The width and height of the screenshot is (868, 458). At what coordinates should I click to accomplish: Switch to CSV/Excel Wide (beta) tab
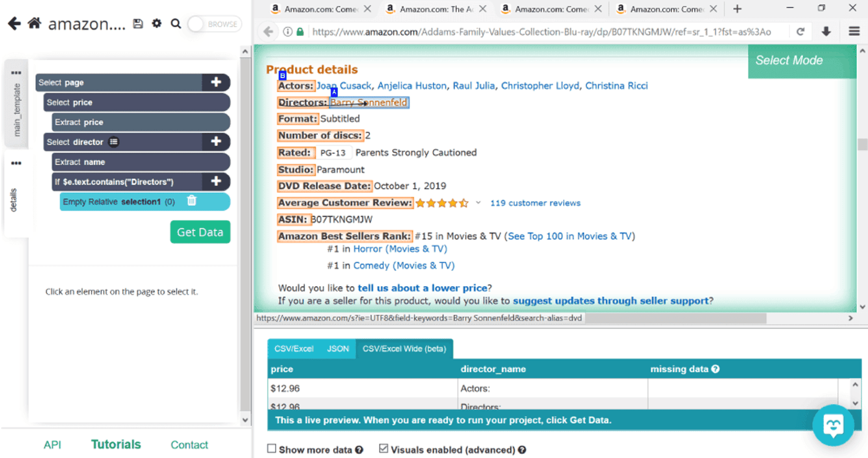click(404, 348)
